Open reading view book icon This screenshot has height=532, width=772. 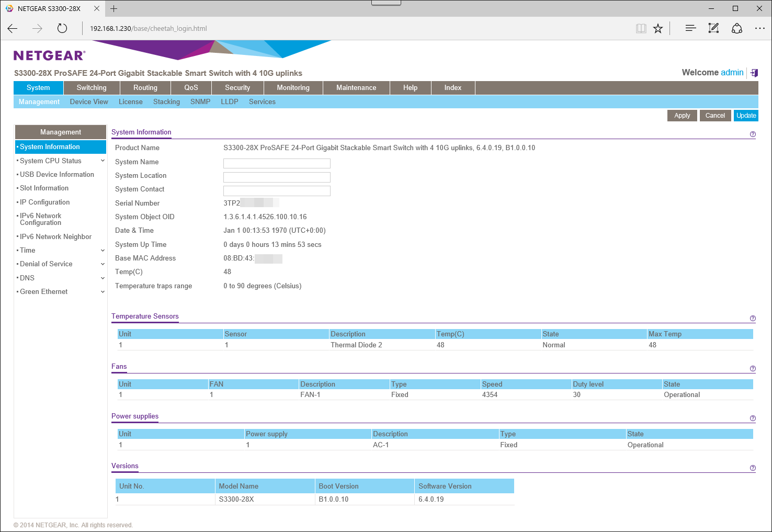tap(641, 29)
